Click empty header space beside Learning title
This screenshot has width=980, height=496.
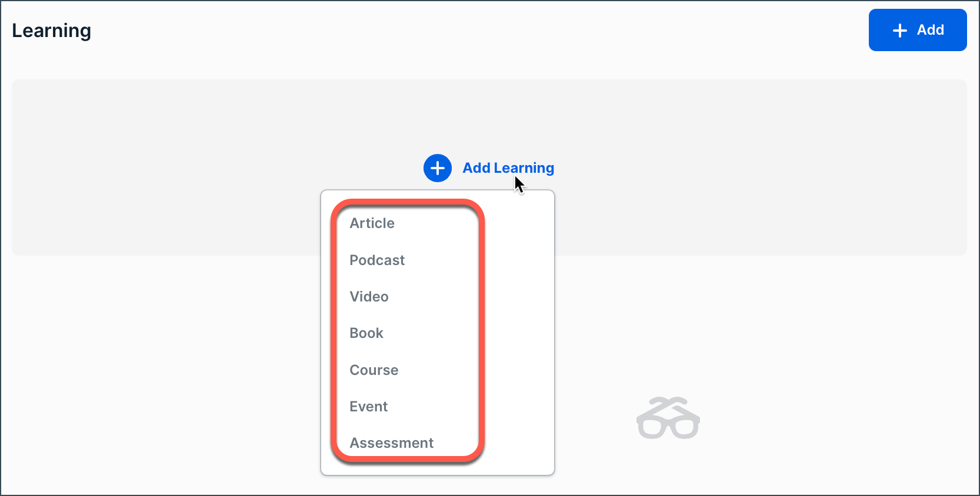click(x=471, y=31)
